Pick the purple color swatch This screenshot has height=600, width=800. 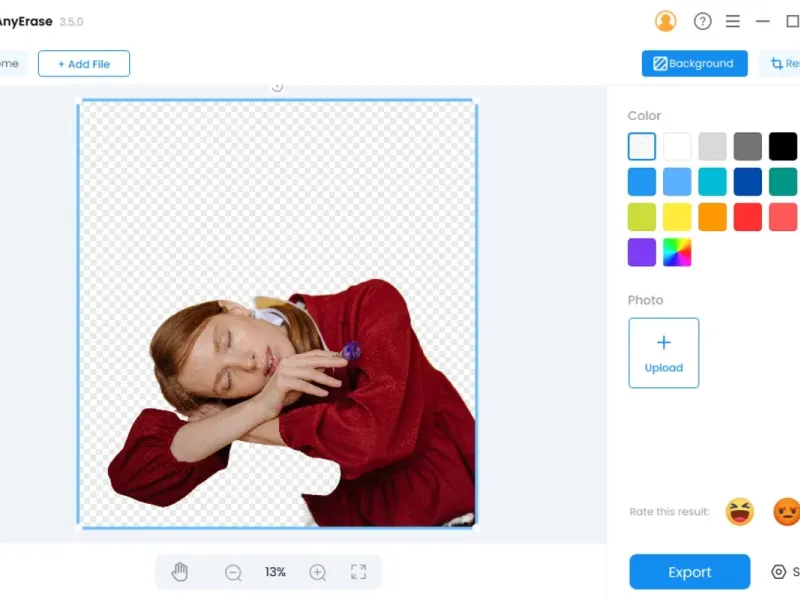(642, 252)
